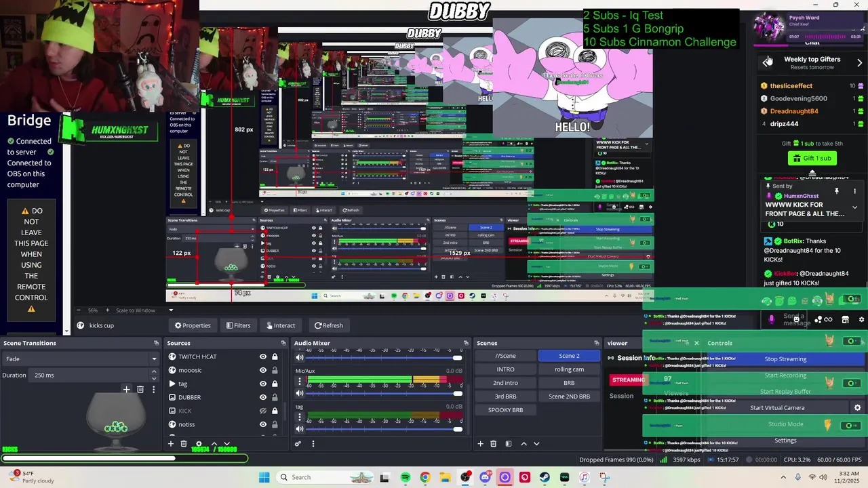
Task: Open source properties gear in Sources toolbar
Action: (199, 444)
